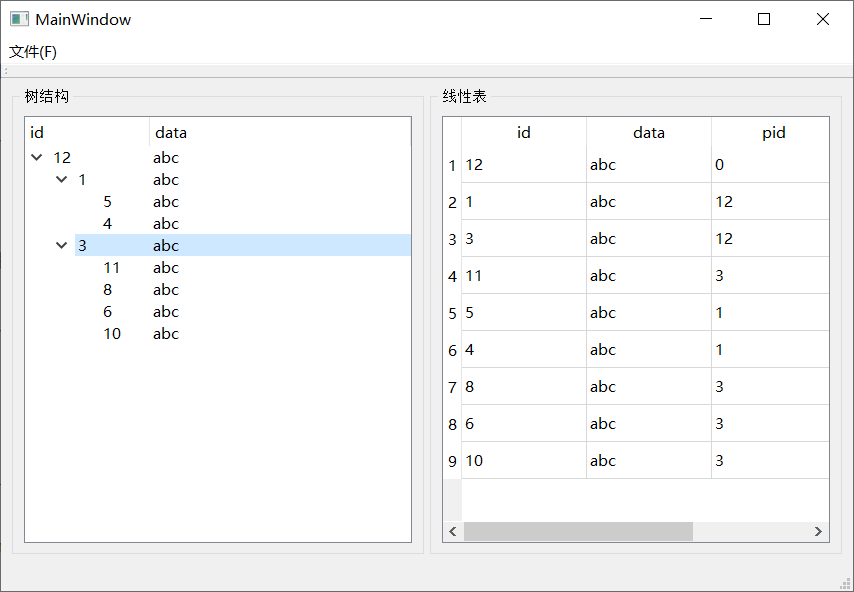Click the id cell showing 8 in table

pos(523,387)
